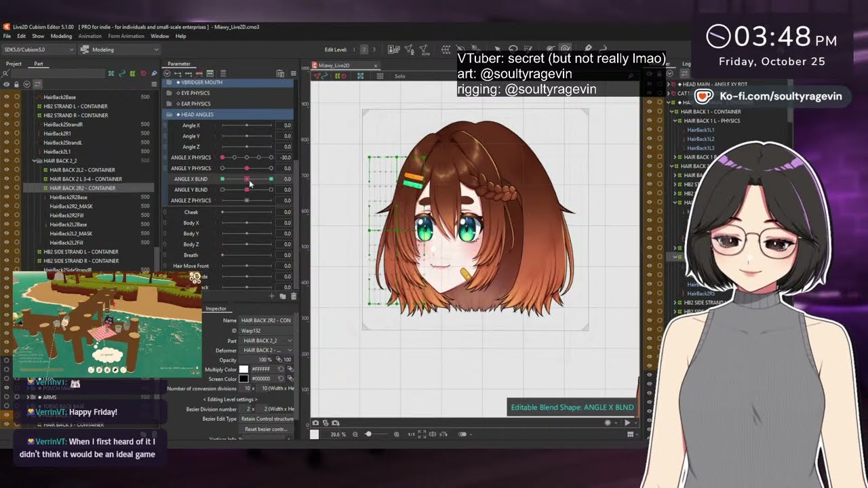This screenshot has width=868, height=488.
Task: Click the green glue icon in Part panel
Action: [132, 73]
